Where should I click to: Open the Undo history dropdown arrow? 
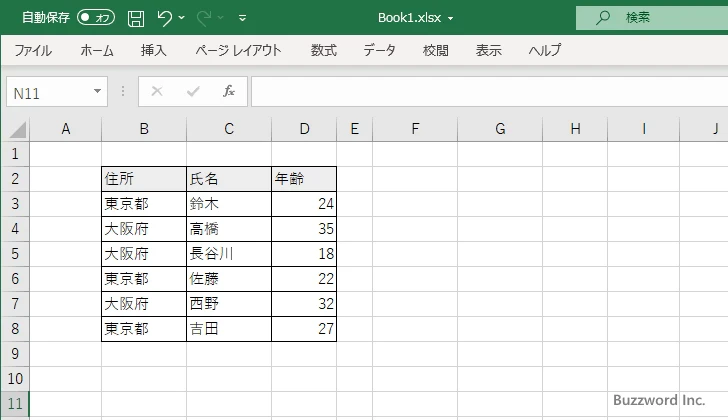[182, 18]
